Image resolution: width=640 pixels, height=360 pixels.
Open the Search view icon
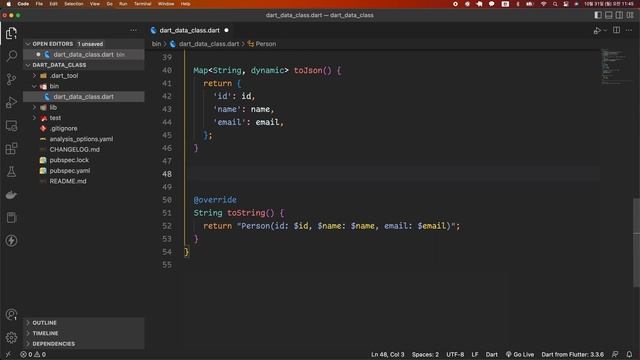tap(11, 56)
